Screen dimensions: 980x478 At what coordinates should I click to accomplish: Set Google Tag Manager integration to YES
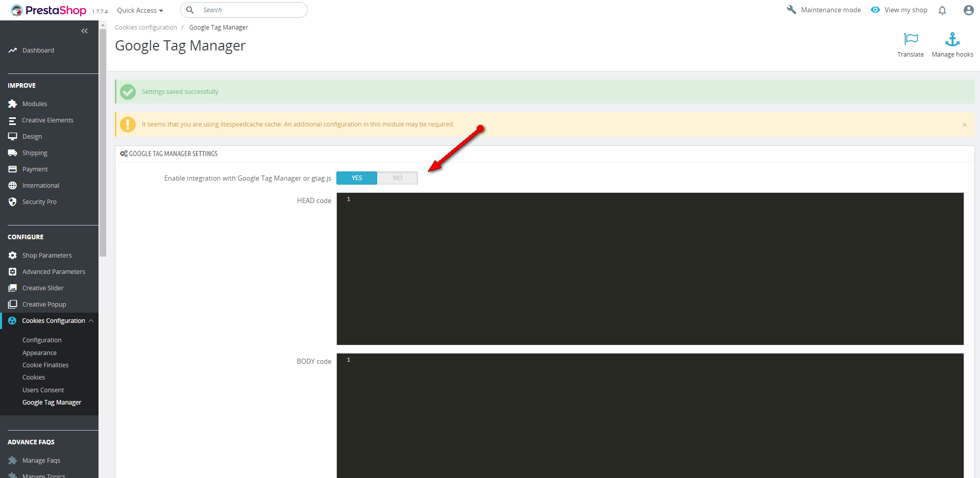coord(357,178)
